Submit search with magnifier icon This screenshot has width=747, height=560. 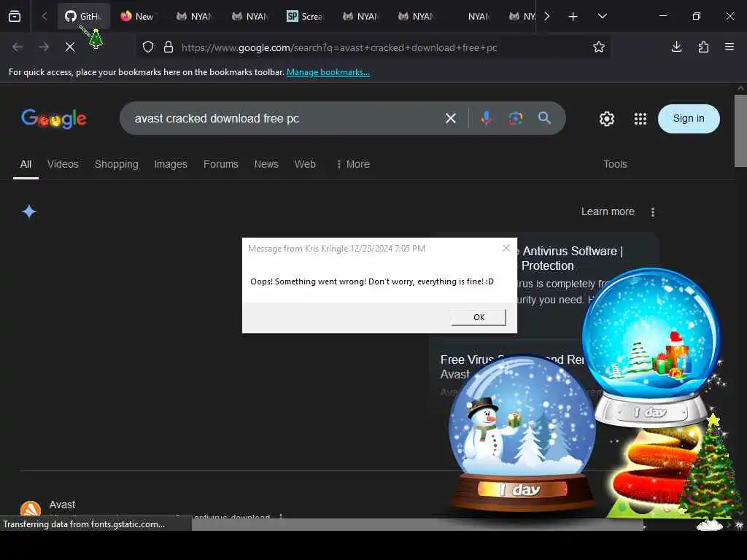pyautogui.click(x=544, y=118)
